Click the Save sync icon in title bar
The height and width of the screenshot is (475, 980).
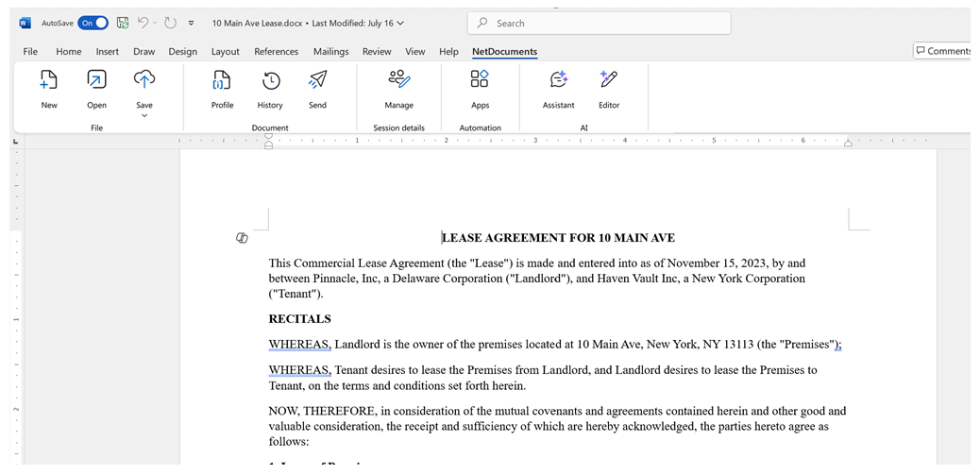click(123, 23)
